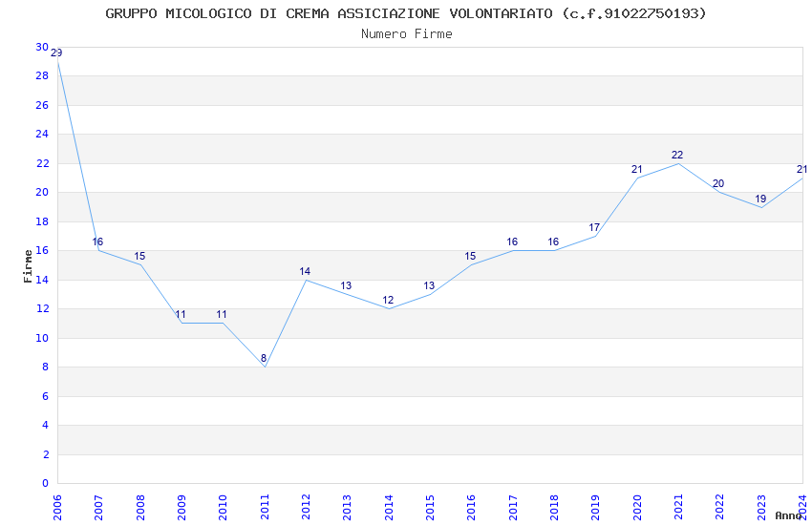Select the 15 data label at 2008
Screen dimensions: 812x525
(x=139, y=256)
